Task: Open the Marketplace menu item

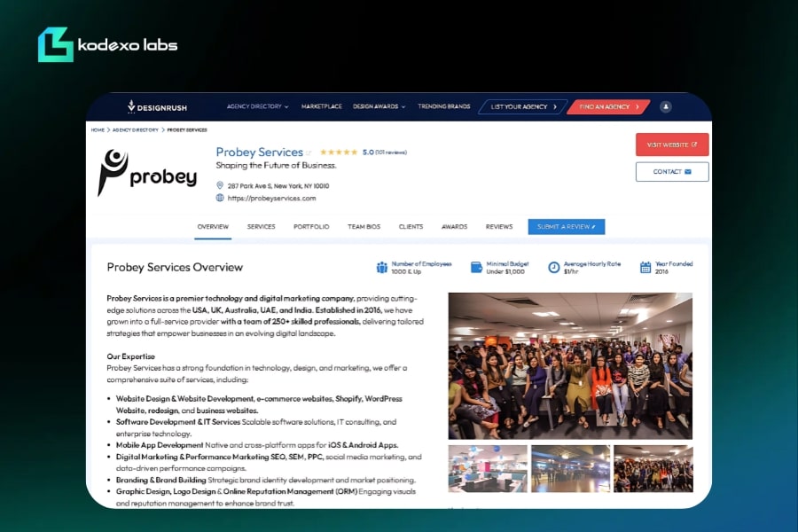Action: click(x=322, y=106)
